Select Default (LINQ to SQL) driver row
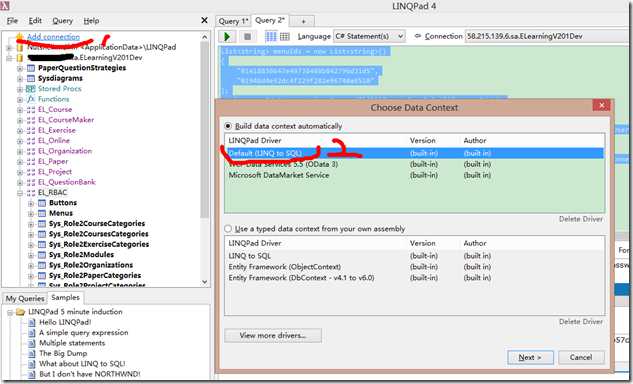Screen dimensions: 633x384 tap(415, 153)
